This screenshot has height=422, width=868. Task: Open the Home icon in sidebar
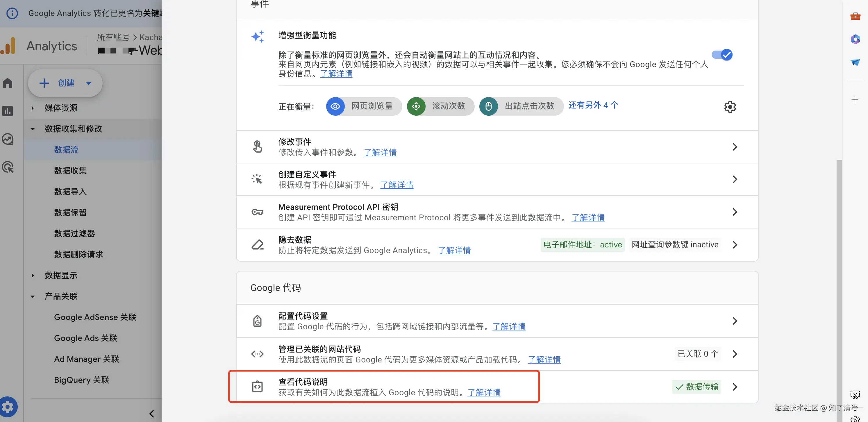[x=8, y=83]
